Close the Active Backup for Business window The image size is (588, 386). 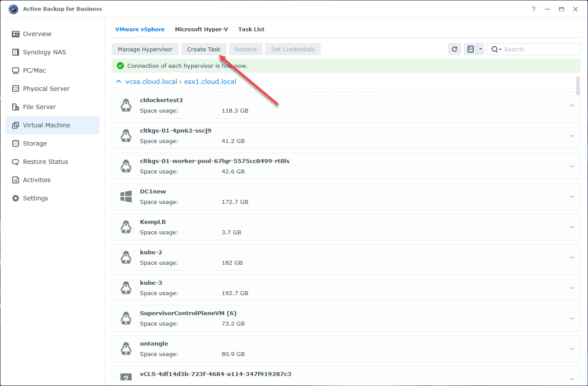(575, 9)
